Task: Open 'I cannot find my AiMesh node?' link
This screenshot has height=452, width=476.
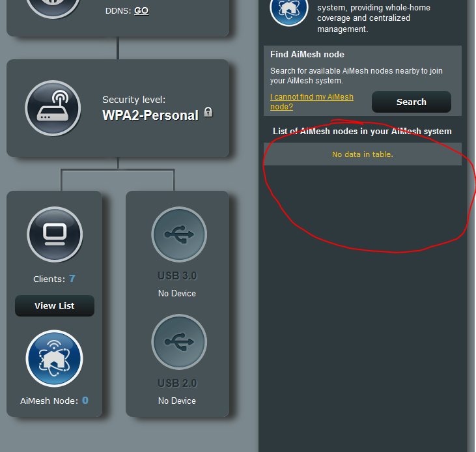Action: click(312, 102)
